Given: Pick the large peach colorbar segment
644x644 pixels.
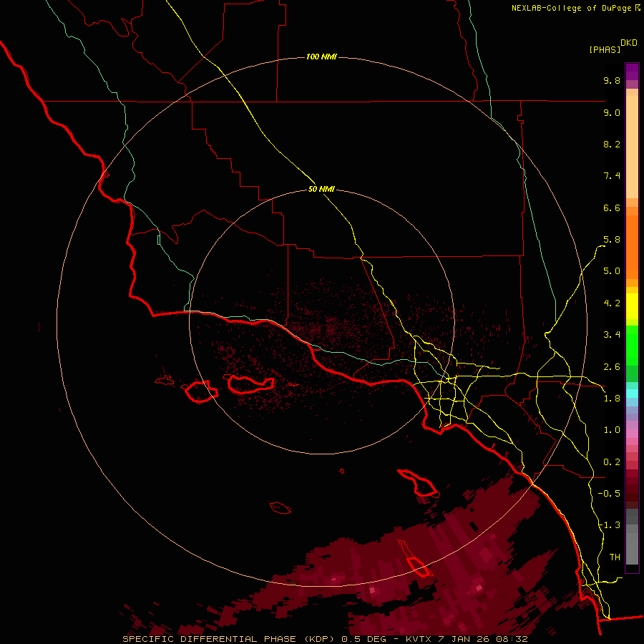Looking at the screenshot, I should tap(632, 147).
